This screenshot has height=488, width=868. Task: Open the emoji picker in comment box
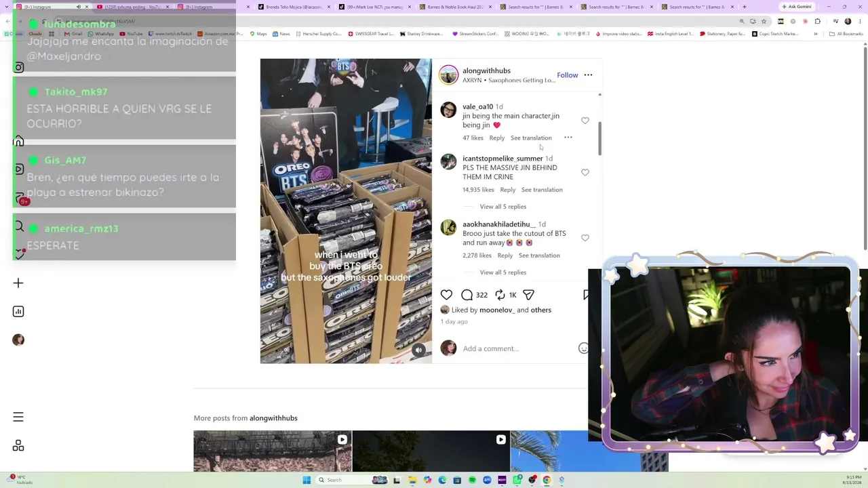tap(583, 348)
